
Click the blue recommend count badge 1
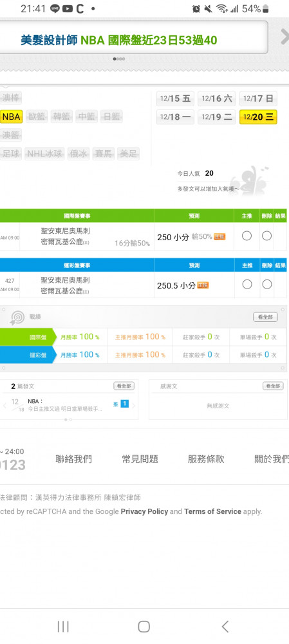tap(124, 404)
